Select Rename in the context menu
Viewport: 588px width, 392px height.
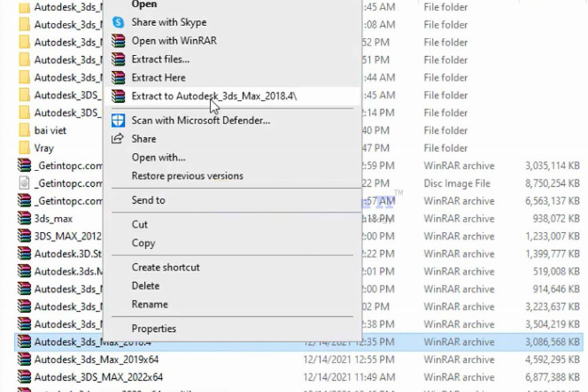(x=150, y=304)
